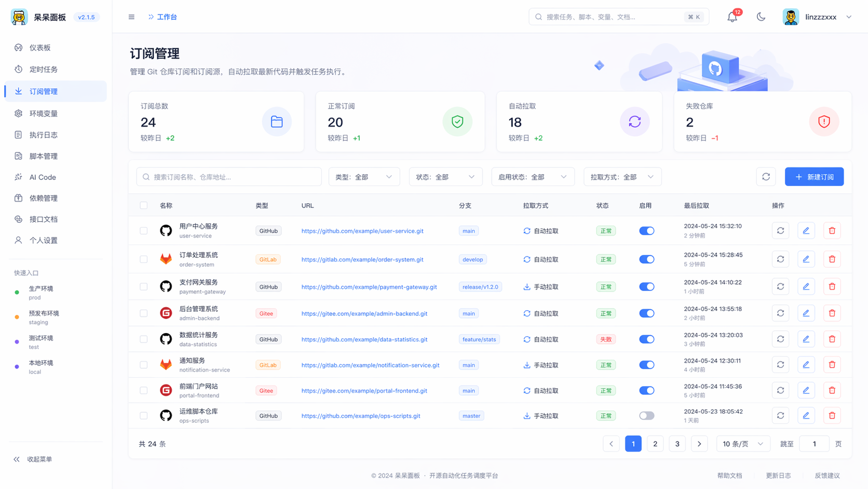
Task: Delete the 订单处理系统 subscription
Action: tap(832, 259)
